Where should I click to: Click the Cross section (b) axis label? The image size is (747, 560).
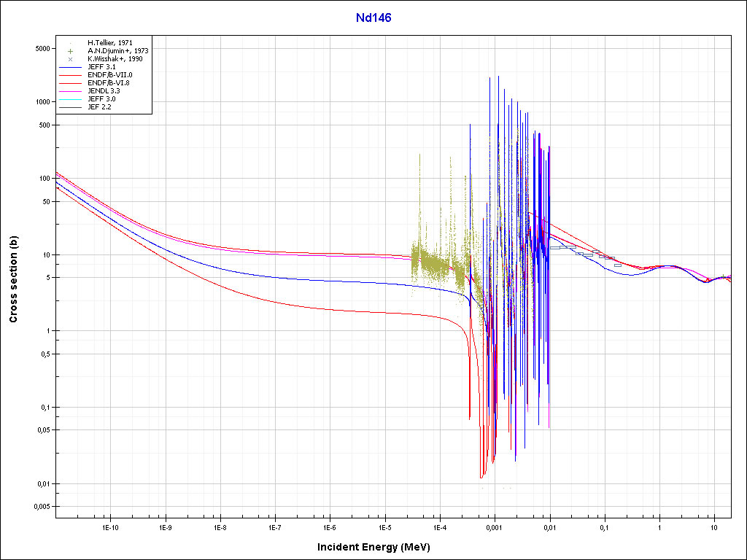[x=13, y=279]
